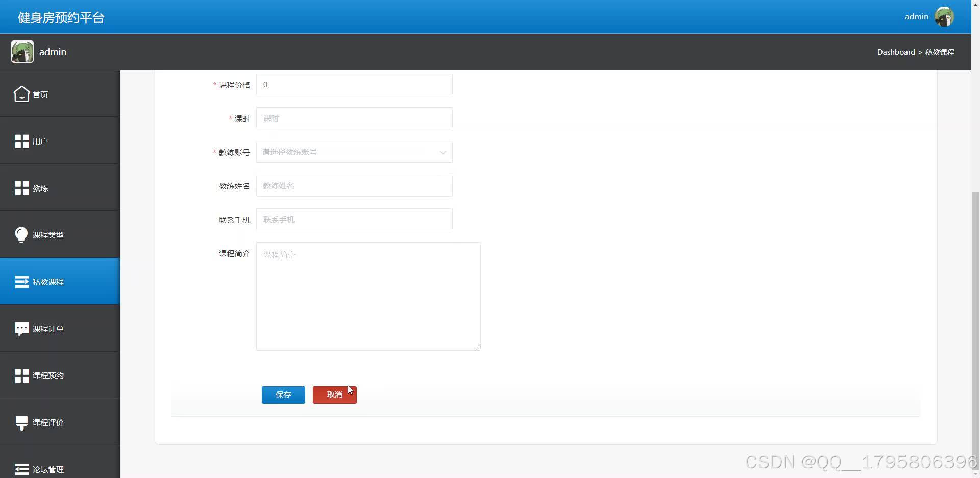This screenshot has height=478, width=980.
Task: Click the brush icon beside 课程评价
Action: (21, 423)
